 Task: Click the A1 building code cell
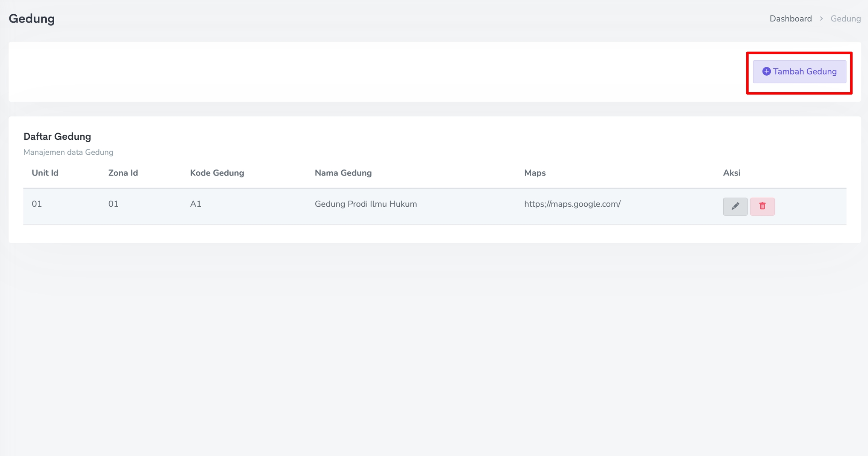(x=196, y=204)
